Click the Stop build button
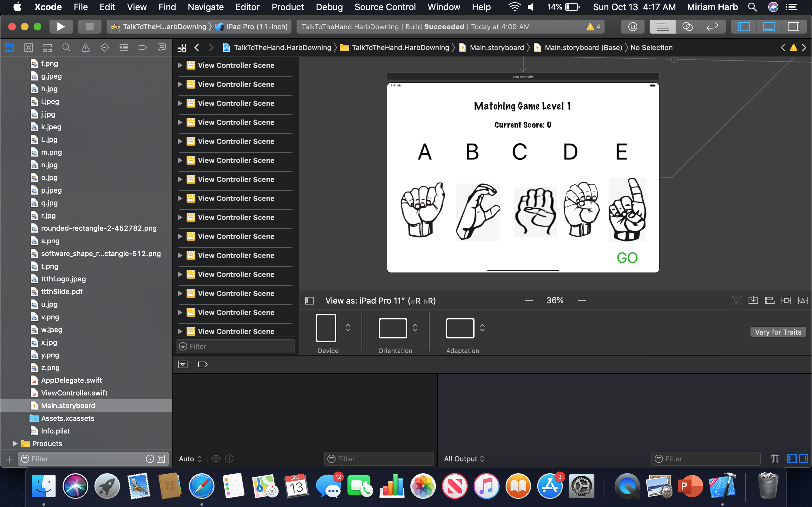 click(x=89, y=27)
